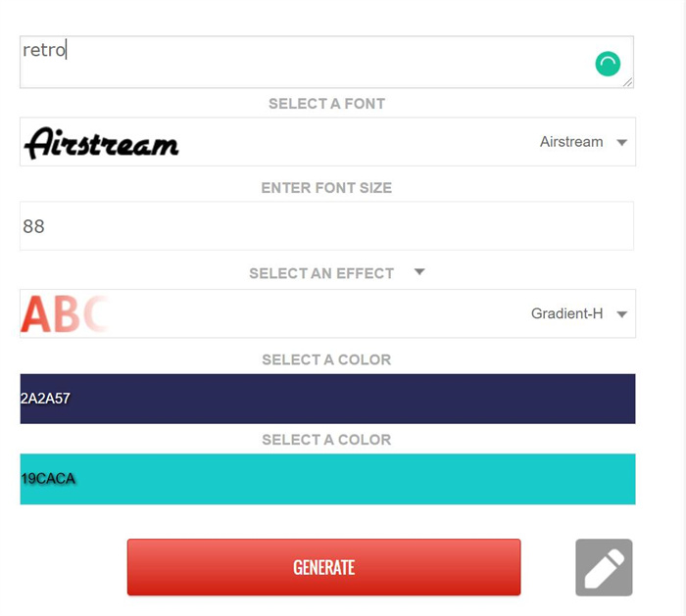This screenshot has width=686, height=616.
Task: Click the Gradient-H effect name label
Action: click(x=566, y=313)
